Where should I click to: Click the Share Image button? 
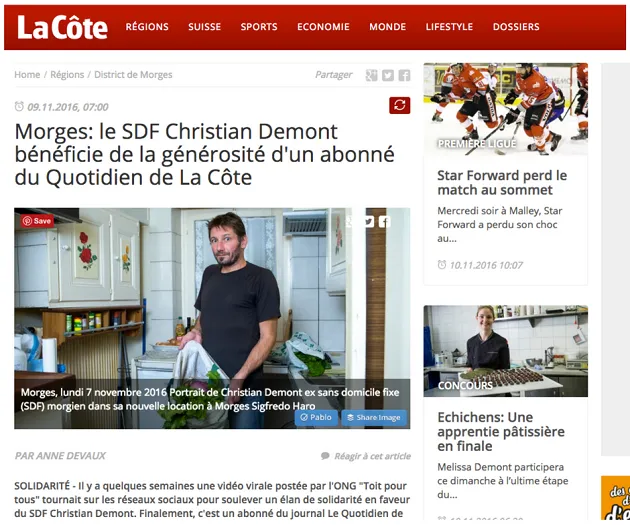coord(374,417)
